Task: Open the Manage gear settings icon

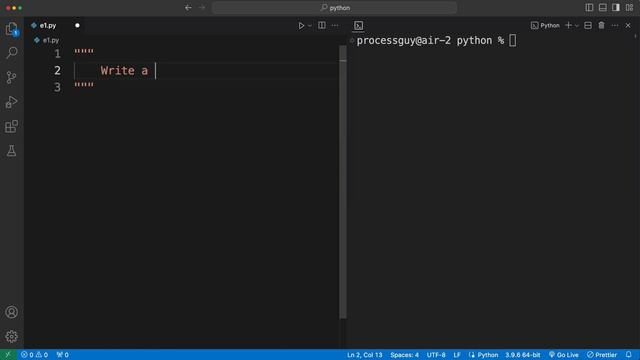Action: 11,336
